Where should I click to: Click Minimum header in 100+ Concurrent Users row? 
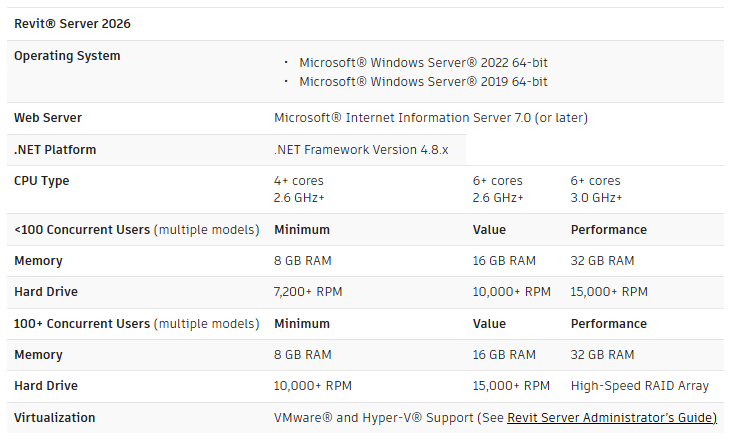(302, 324)
